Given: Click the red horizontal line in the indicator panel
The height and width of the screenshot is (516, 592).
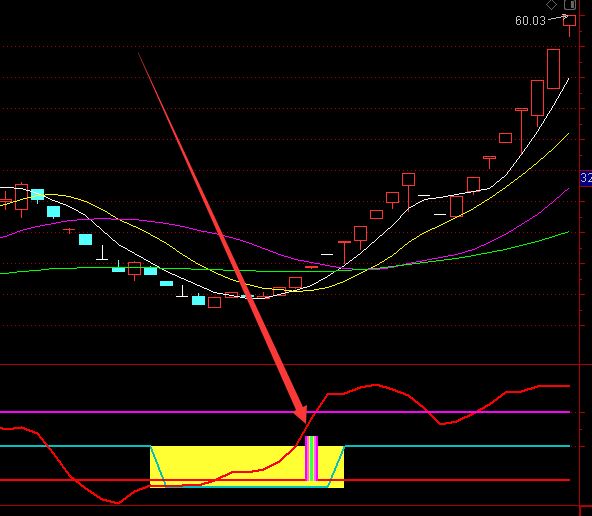Looking at the screenshot, I should 285,480.
